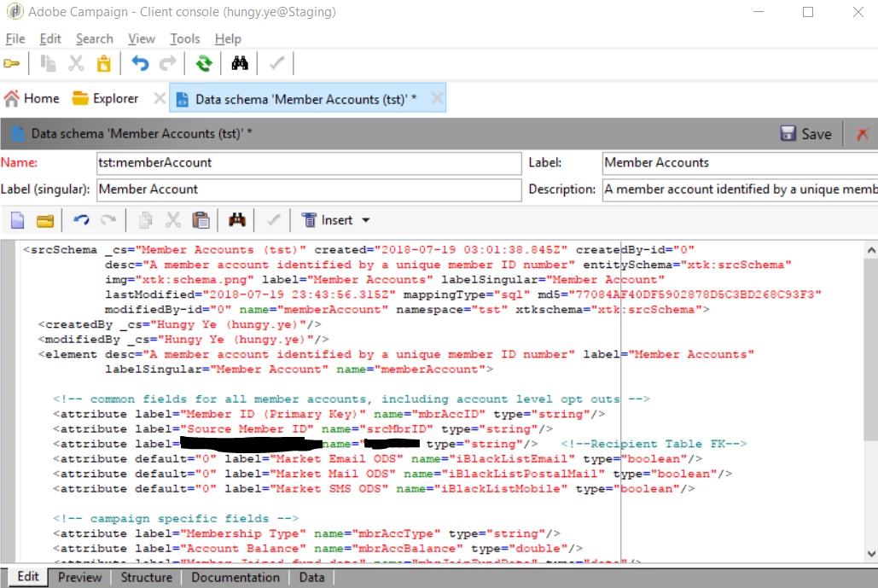Open the Explorer folder tab

[105, 98]
